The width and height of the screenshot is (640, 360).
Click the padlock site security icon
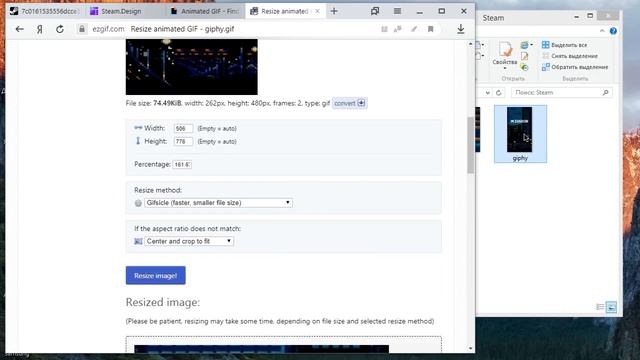click(x=82, y=29)
